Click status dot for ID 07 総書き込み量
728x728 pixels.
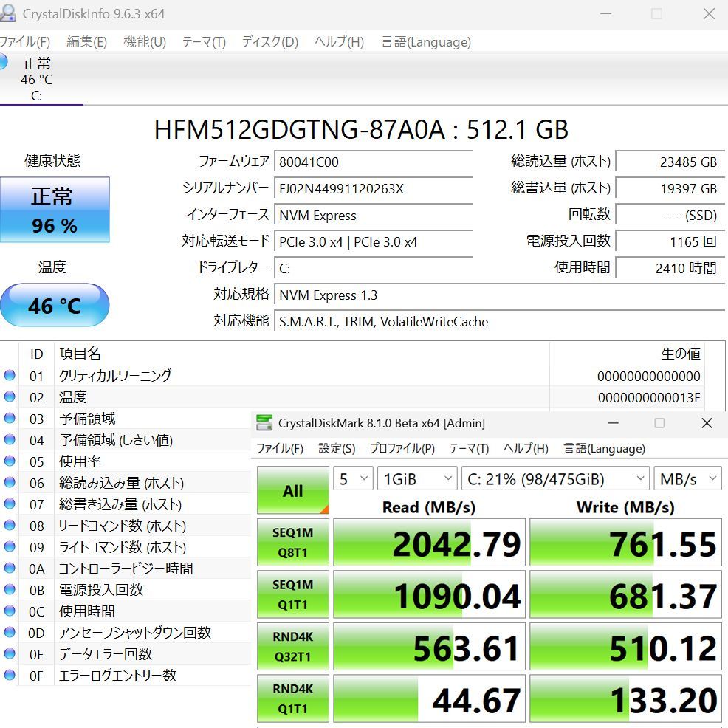pos(10,504)
